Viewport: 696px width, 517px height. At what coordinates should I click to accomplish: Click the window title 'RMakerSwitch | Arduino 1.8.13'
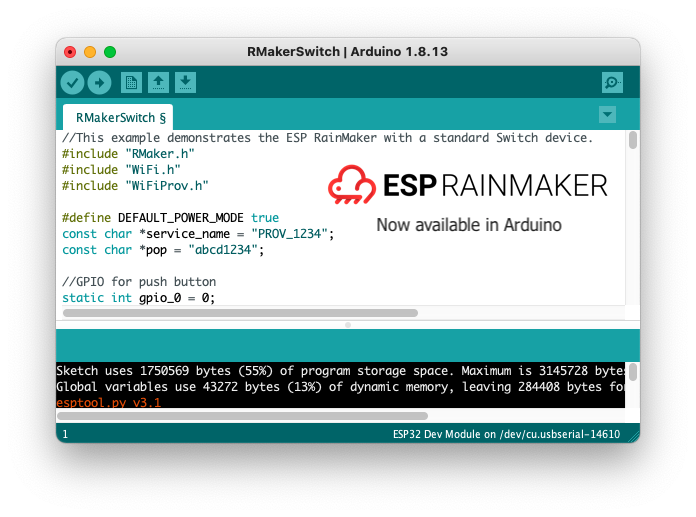[348, 51]
